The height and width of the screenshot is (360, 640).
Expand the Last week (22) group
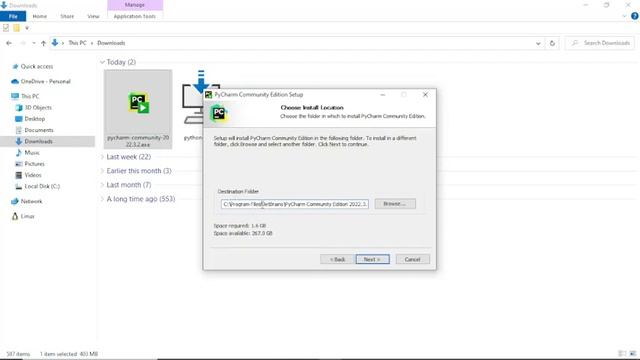(102, 157)
